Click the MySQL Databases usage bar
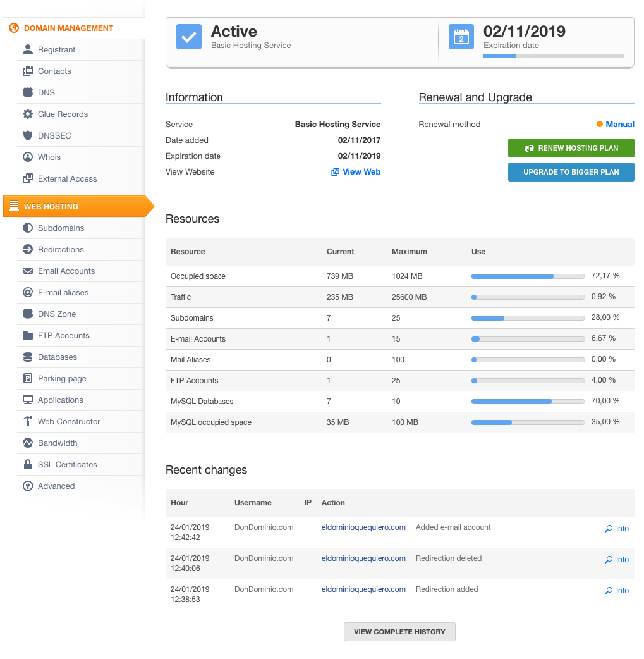 pyautogui.click(x=528, y=402)
